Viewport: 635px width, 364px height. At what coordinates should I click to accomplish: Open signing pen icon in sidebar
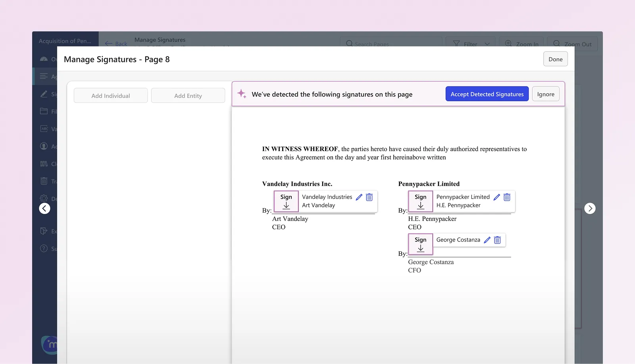44,94
